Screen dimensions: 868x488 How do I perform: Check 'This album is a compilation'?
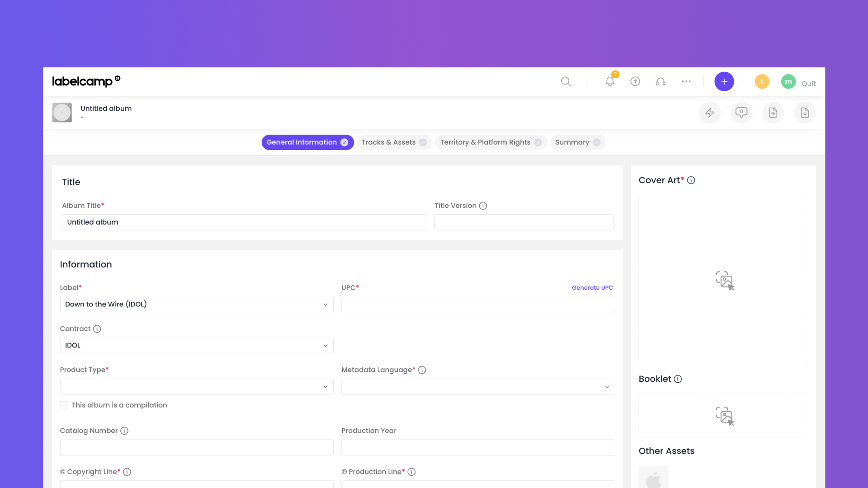pyautogui.click(x=64, y=405)
